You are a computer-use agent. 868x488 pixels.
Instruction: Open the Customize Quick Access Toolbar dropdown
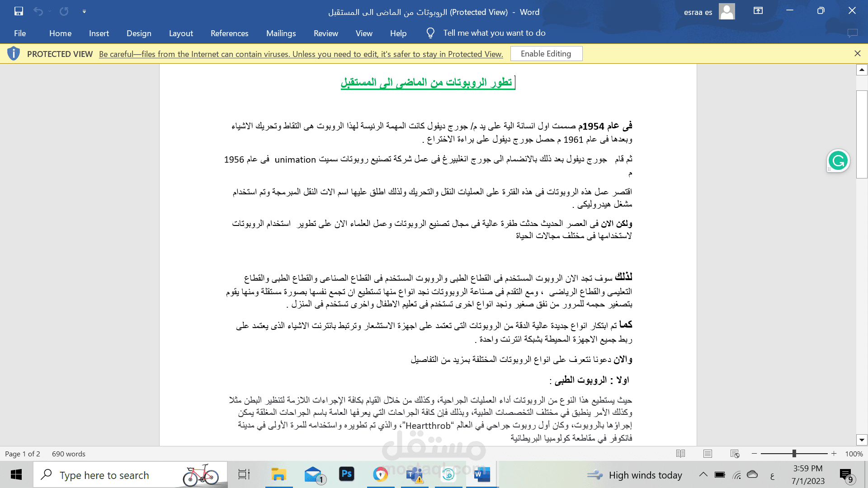(84, 11)
